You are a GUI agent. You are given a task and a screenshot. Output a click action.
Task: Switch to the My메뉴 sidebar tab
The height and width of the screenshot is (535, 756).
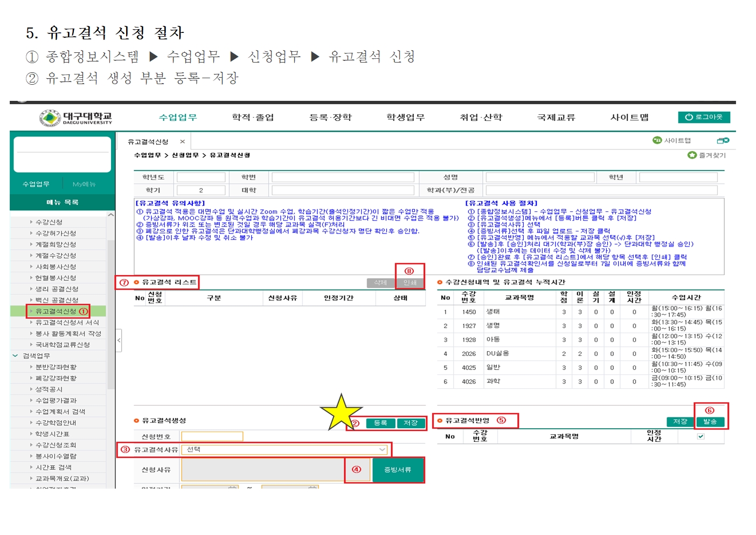pyautogui.click(x=84, y=184)
